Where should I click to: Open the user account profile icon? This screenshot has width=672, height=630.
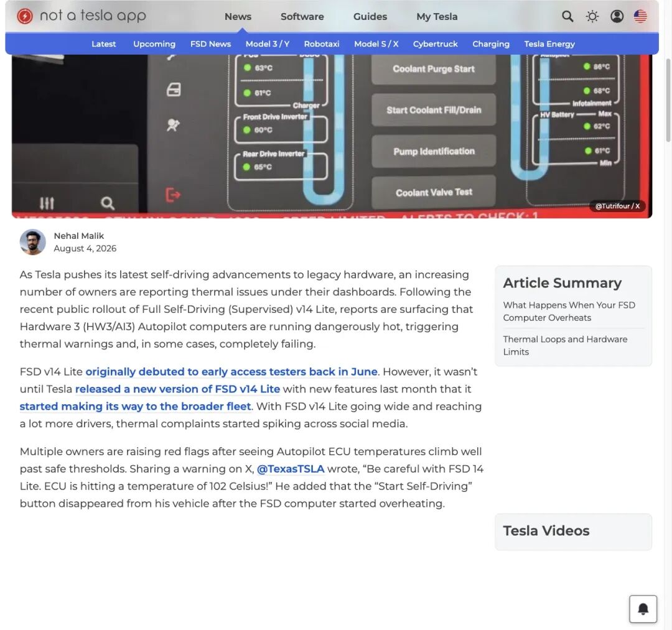[617, 16]
